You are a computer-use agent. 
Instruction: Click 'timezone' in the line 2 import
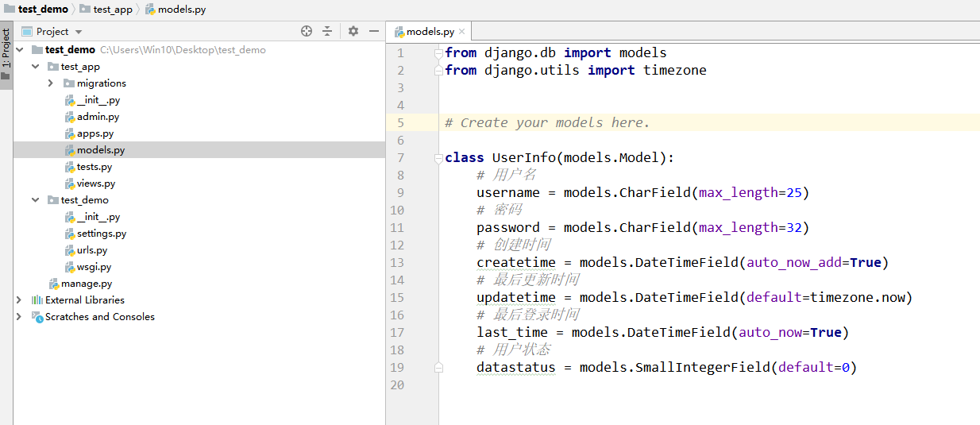674,70
